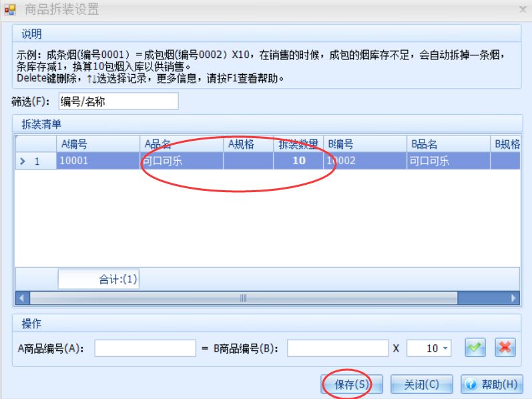This screenshot has width=532, height=399.
Task: Click the B商品编号 input field
Action: pyautogui.click(x=338, y=348)
